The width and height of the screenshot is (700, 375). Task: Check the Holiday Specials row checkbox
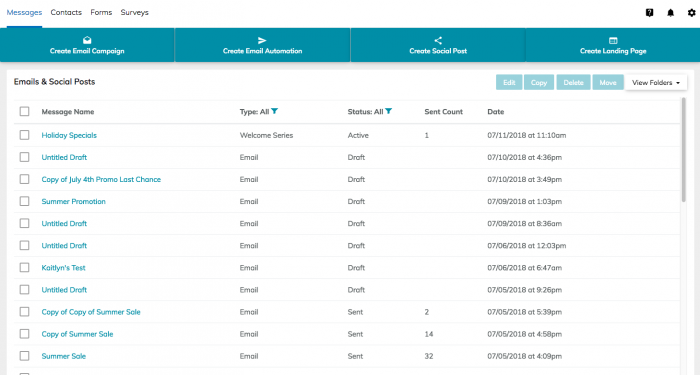pyautogui.click(x=25, y=135)
